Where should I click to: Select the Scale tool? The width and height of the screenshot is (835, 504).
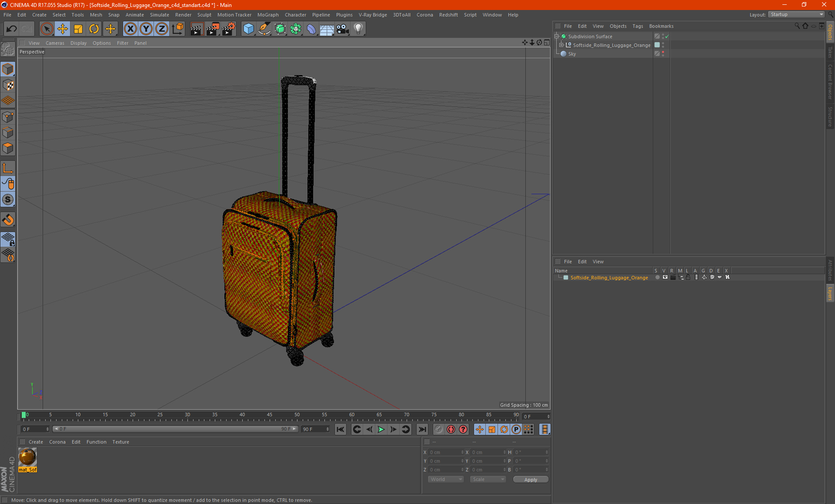pos(78,29)
